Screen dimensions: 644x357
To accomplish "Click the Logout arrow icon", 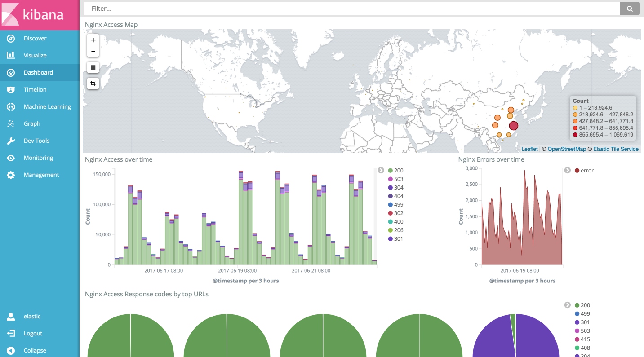I will pos(11,333).
